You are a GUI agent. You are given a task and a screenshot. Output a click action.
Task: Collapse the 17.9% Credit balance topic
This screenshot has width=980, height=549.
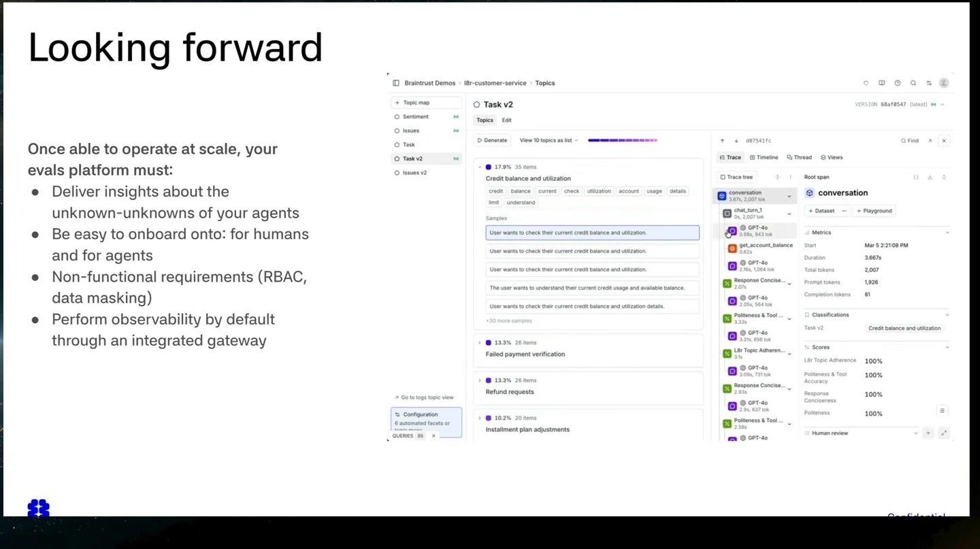coord(480,167)
